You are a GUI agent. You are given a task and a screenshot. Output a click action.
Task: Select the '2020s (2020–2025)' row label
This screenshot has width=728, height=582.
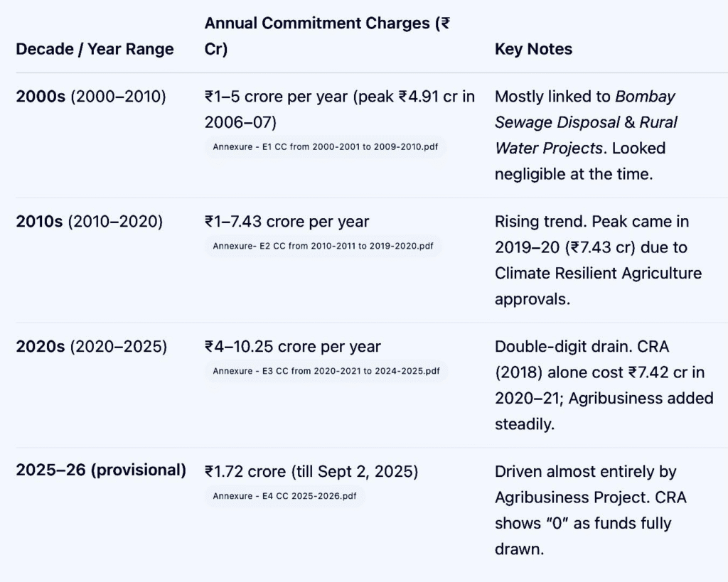(x=91, y=347)
